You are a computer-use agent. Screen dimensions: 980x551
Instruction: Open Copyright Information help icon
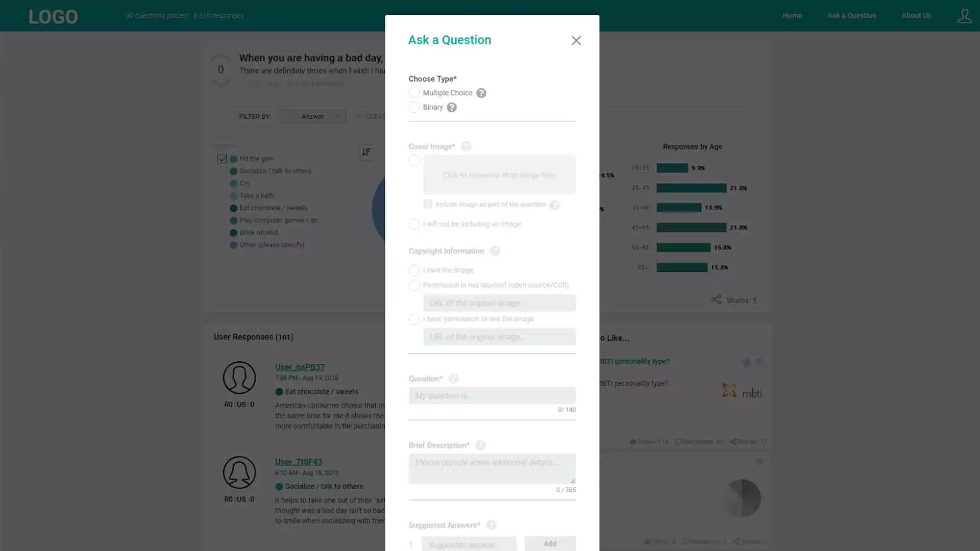pos(494,251)
